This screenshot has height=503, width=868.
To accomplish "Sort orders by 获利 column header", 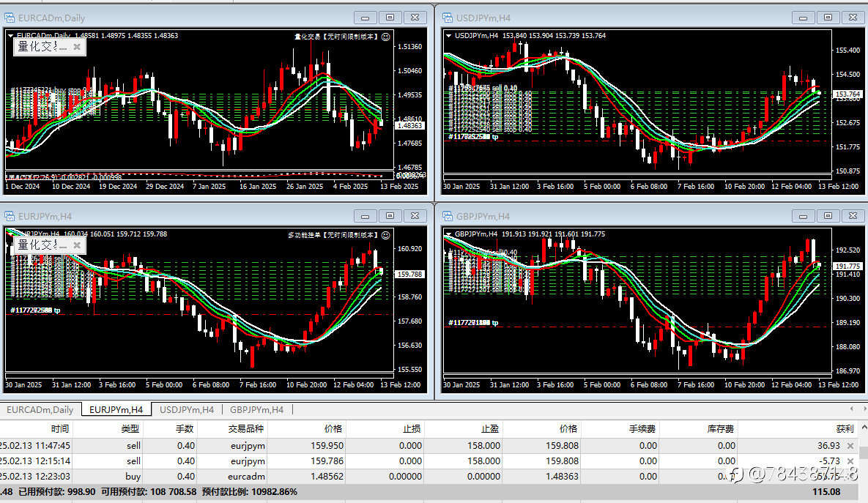I will 845,428.
